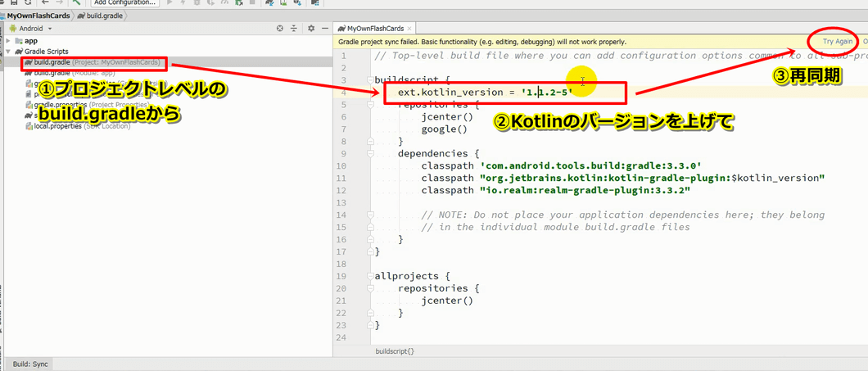Click the green hammer build icon
The width and height of the screenshot is (868, 371).
pyautogui.click(x=75, y=2)
